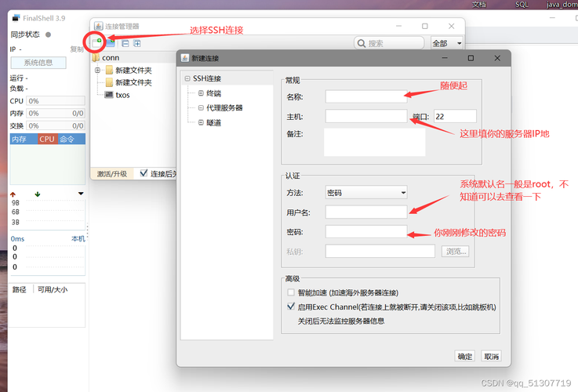
Task: Enable the 智能加速 checkbox
Action: [x=291, y=292]
